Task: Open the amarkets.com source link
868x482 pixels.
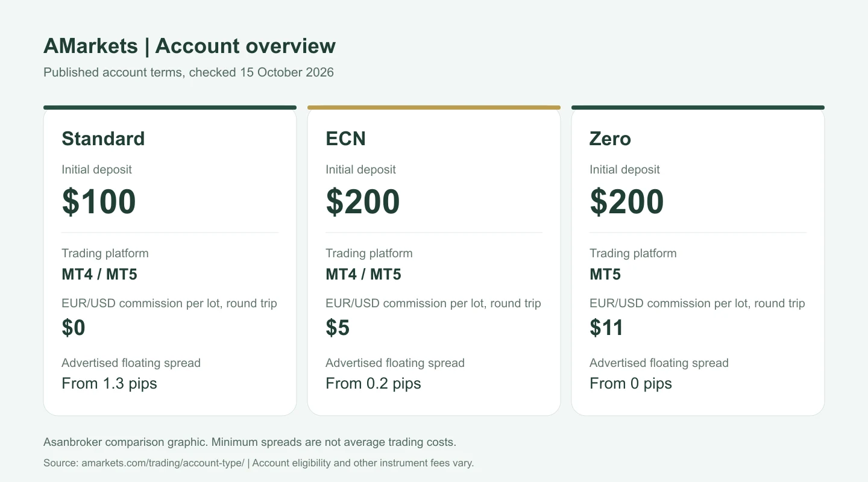Action: 163,463
